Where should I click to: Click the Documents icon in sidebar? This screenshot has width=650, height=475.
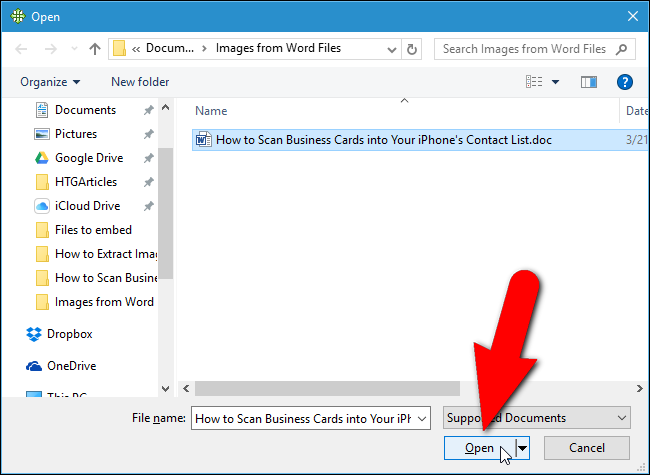pyautogui.click(x=41, y=110)
